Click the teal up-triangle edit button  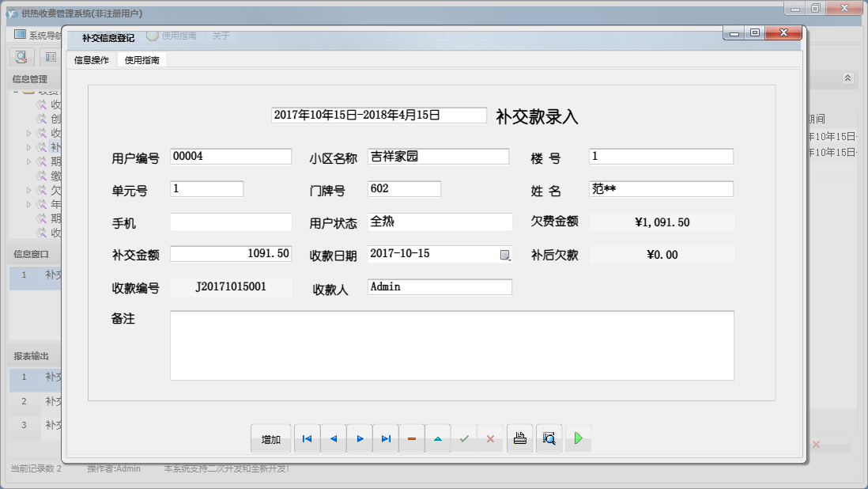point(438,438)
